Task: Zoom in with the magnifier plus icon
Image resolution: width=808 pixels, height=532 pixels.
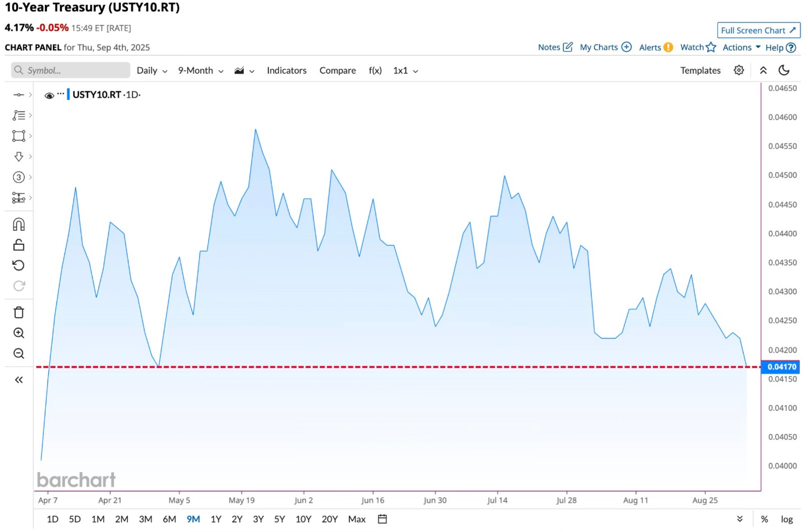Action: 19,333
